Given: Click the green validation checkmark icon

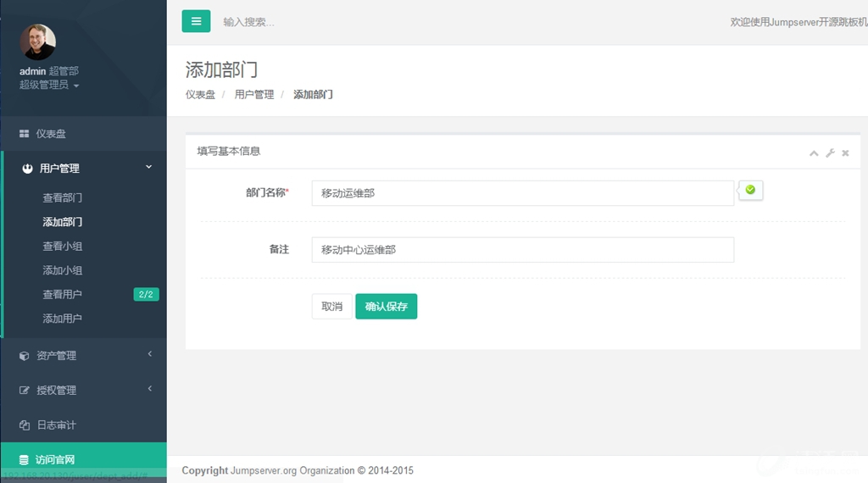Looking at the screenshot, I should 750,190.
